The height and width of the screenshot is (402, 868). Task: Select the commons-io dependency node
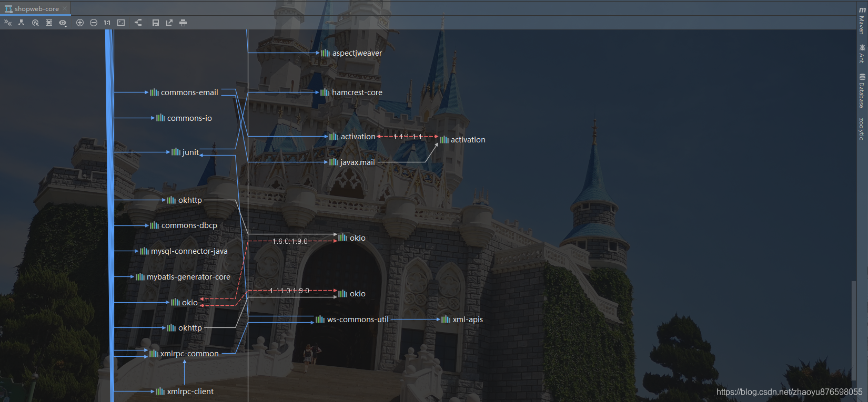[x=184, y=118]
